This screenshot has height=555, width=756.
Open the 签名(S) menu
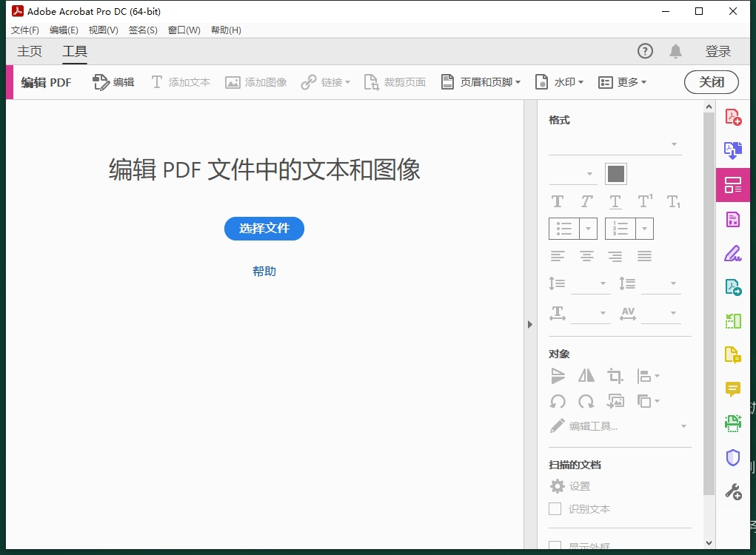click(143, 30)
